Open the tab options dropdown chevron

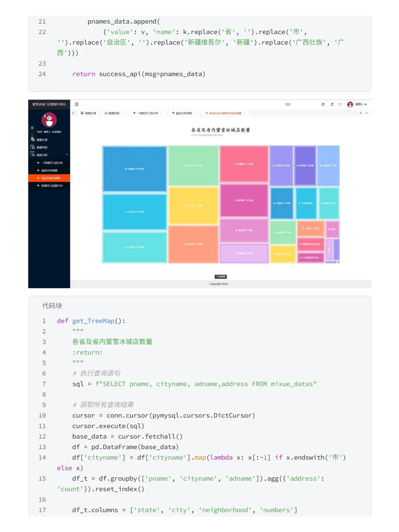(366, 113)
